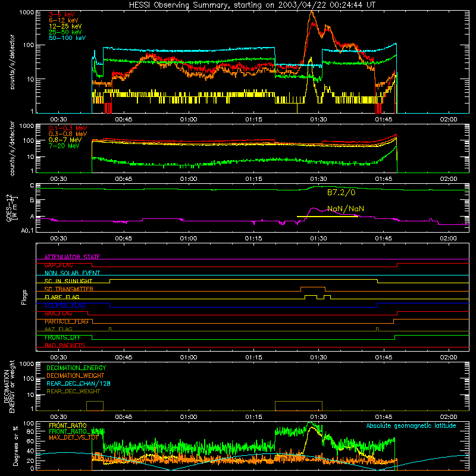Viewport: 476px width, 476px height.
Task: Select the NON_SOLAR_EVENT flag label
Action: click(x=72, y=273)
